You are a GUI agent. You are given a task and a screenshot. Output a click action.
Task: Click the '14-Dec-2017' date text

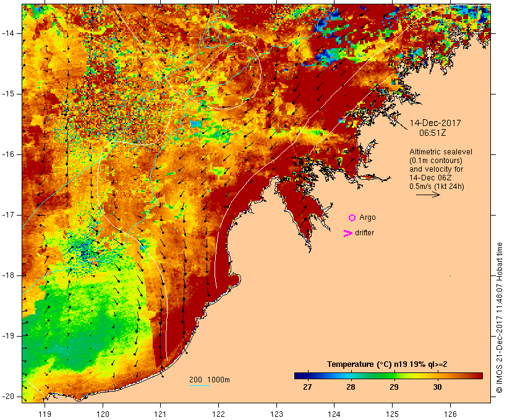pyautogui.click(x=435, y=123)
